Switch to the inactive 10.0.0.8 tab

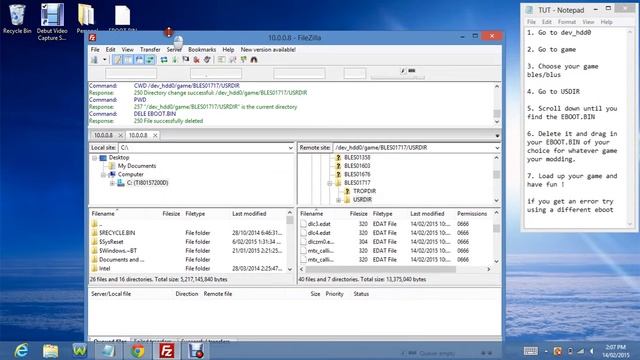point(103,135)
